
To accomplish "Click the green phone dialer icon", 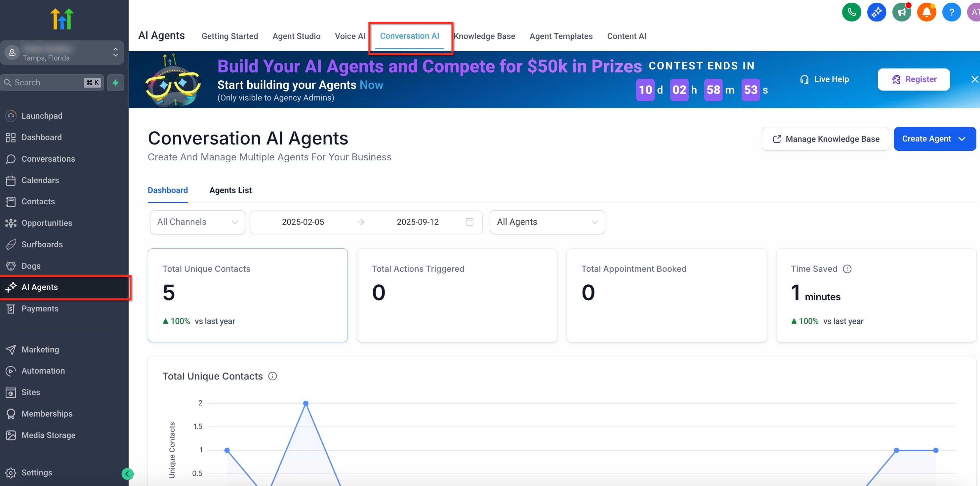I will 851,12.
